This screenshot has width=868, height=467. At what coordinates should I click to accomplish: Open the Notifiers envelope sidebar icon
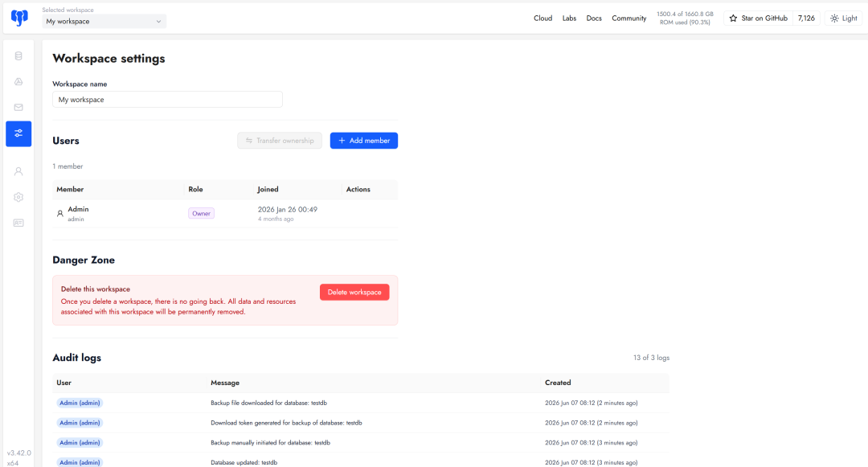[x=18, y=108]
